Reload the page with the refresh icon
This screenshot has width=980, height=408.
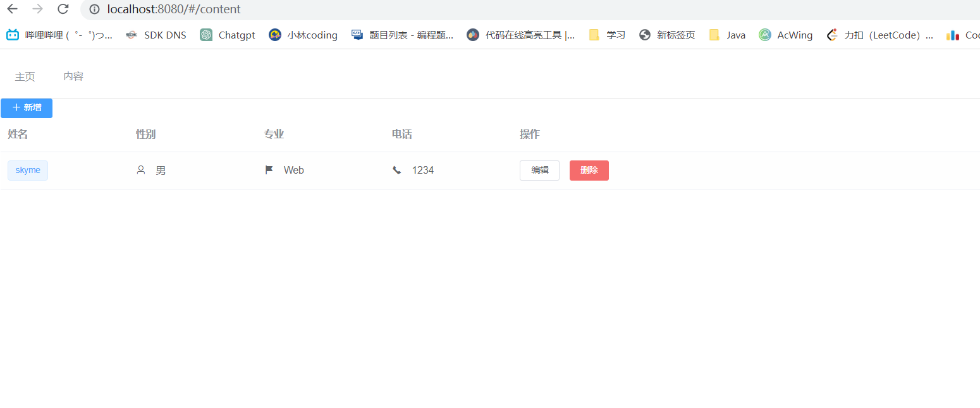[63, 9]
